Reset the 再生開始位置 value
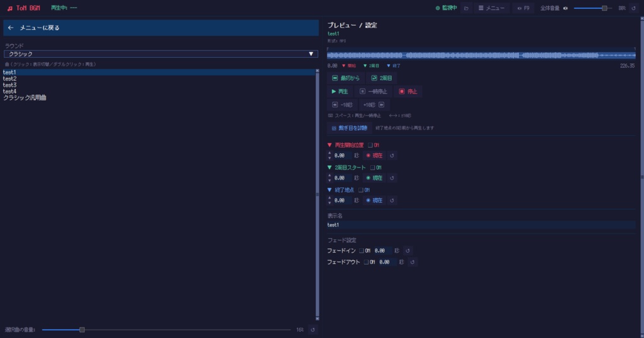This screenshot has width=644, height=338. (392, 155)
